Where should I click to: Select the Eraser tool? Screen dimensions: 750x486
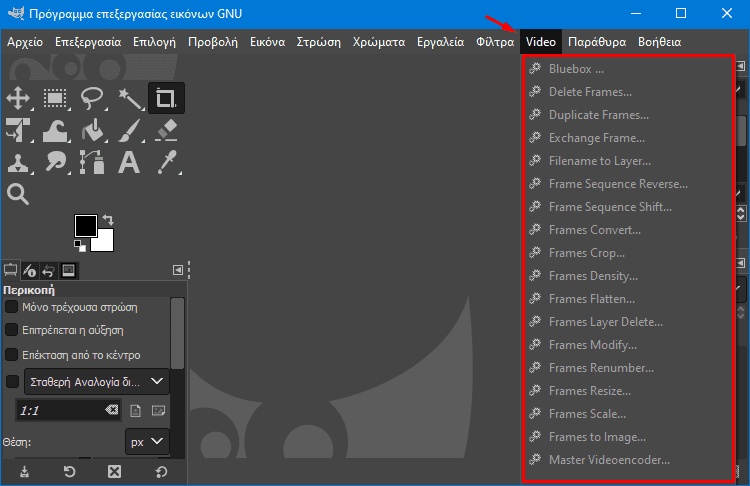[166, 130]
